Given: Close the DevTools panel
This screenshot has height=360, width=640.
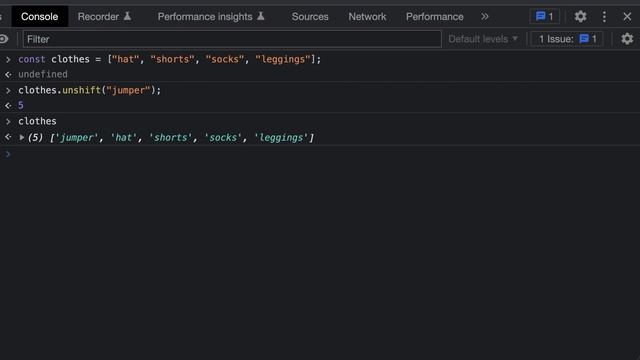Looking at the screenshot, I should [627, 16].
